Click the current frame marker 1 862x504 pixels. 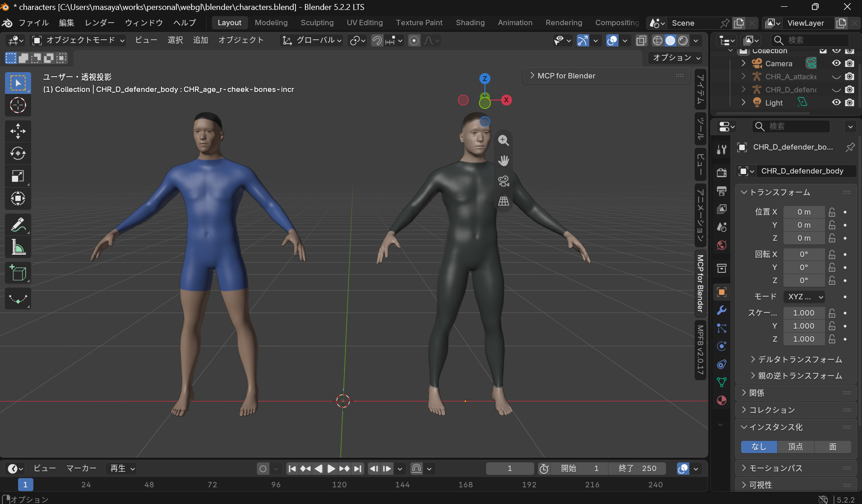[25, 485]
